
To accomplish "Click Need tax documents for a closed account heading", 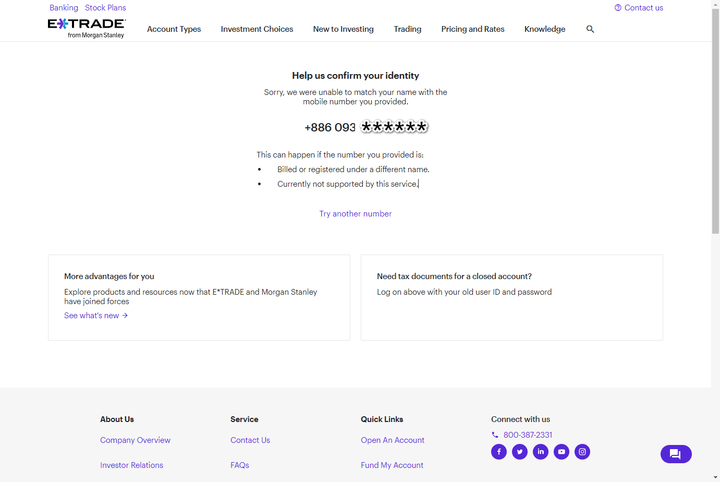I will point(454,276).
